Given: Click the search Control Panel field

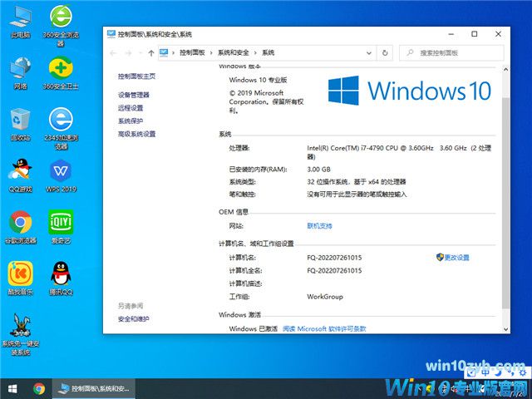Looking at the screenshot, I should (x=451, y=53).
